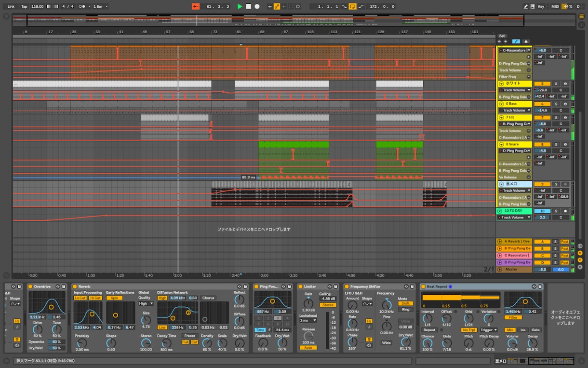Click the Link button
The width and height of the screenshot is (588, 368).
click(11, 6)
